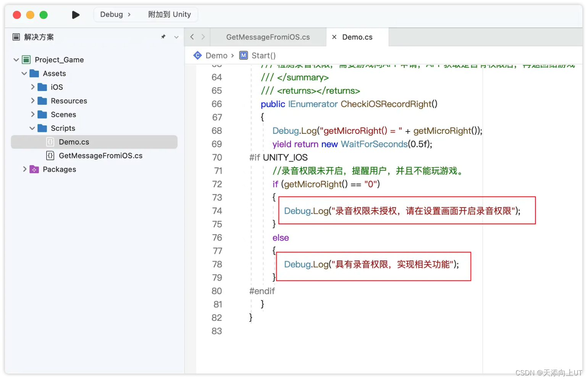Select the '附加到 Unity' target
The height and width of the screenshot is (380, 588).
[170, 15]
